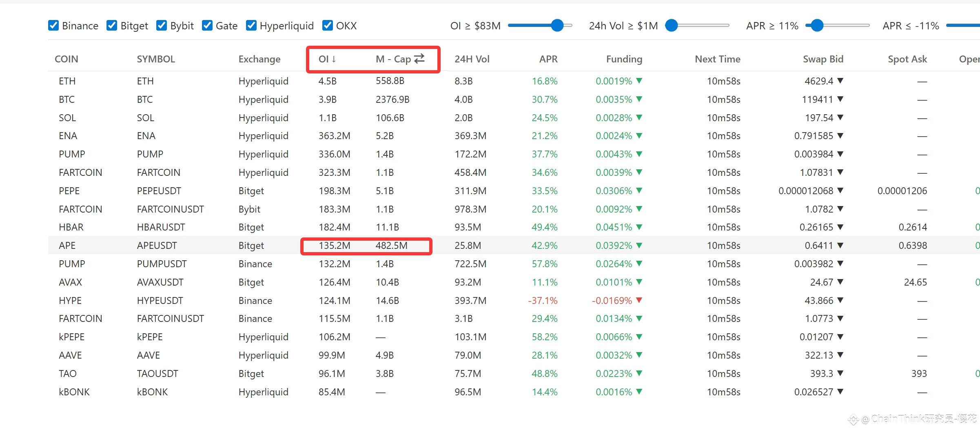Sort by the Exchange column header
980x430 pixels.
pos(259,59)
